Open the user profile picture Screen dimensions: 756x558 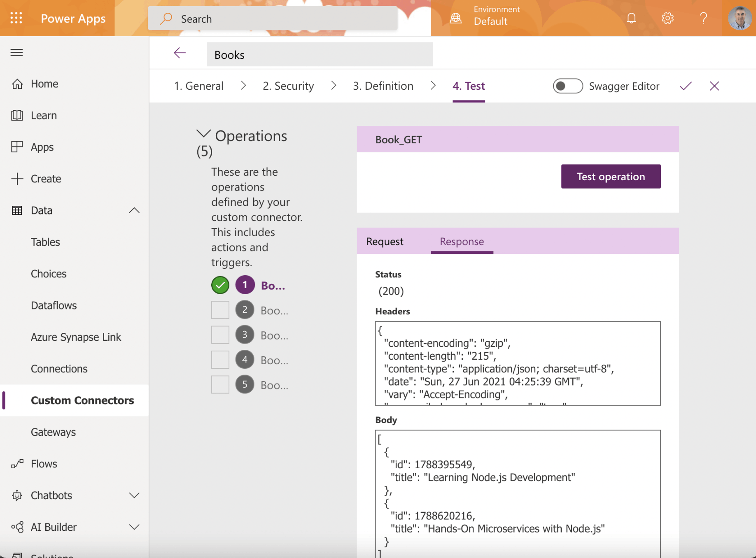(x=740, y=18)
